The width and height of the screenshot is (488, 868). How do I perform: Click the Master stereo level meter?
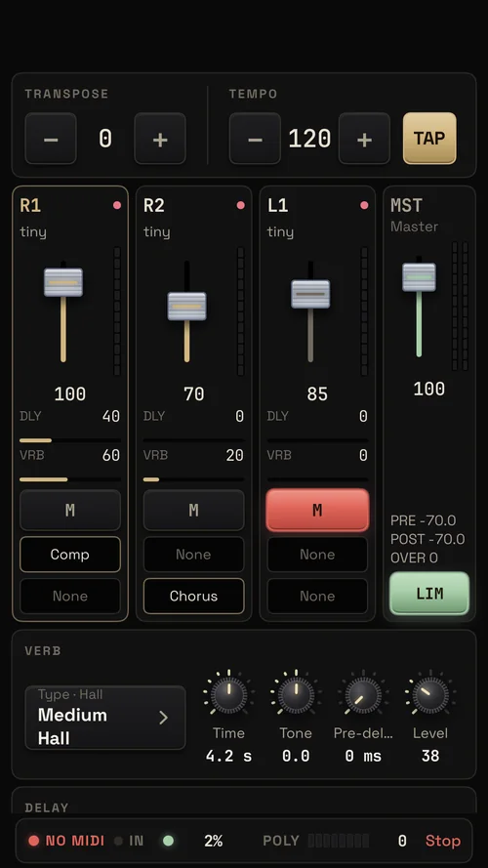[460, 307]
